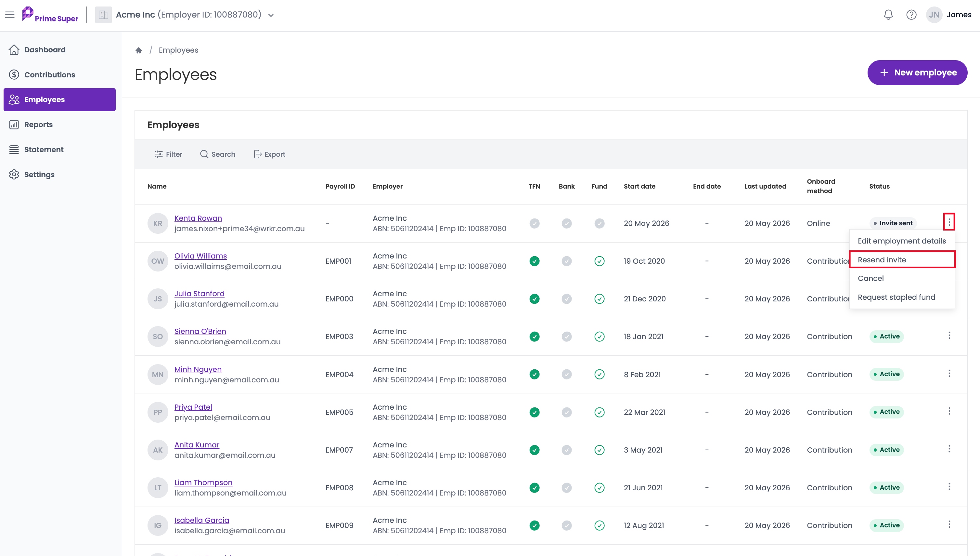Click the home breadcrumb icon
Screen dimensions: 980x556
138,50
